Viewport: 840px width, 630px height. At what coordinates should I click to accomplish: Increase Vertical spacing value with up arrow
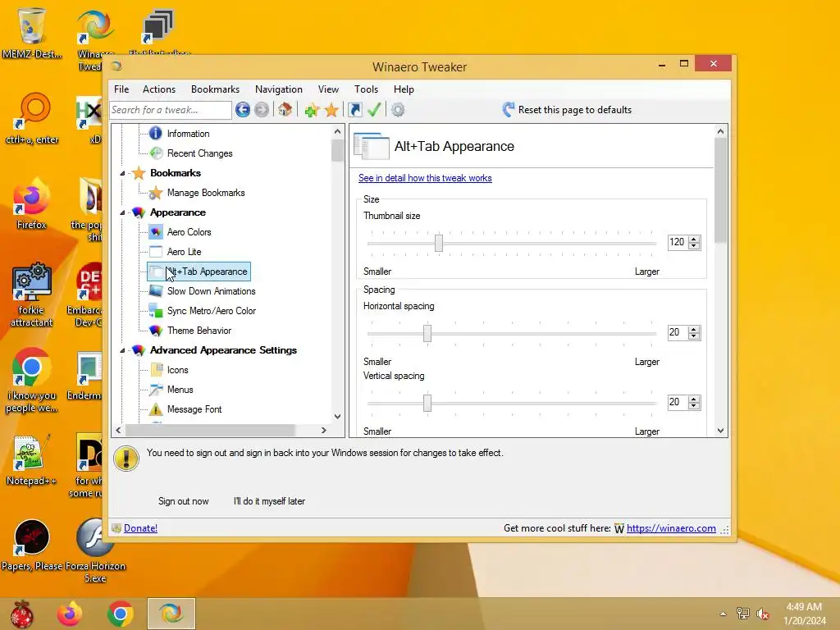(x=694, y=399)
